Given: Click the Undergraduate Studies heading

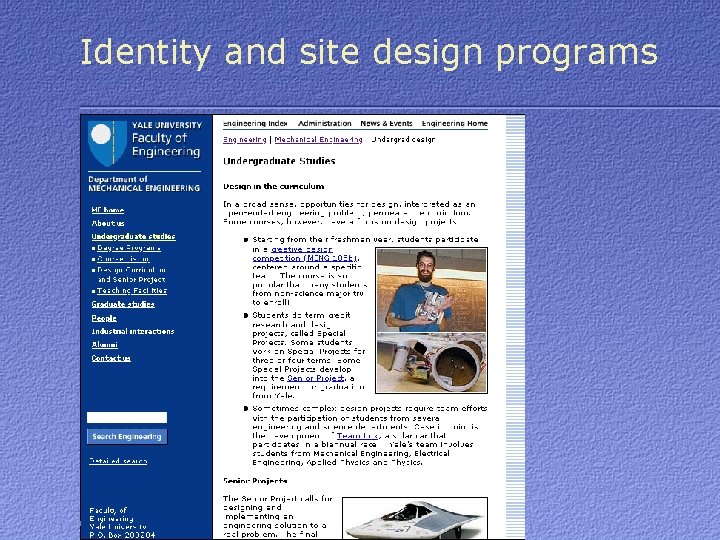Looking at the screenshot, I should point(279,161).
